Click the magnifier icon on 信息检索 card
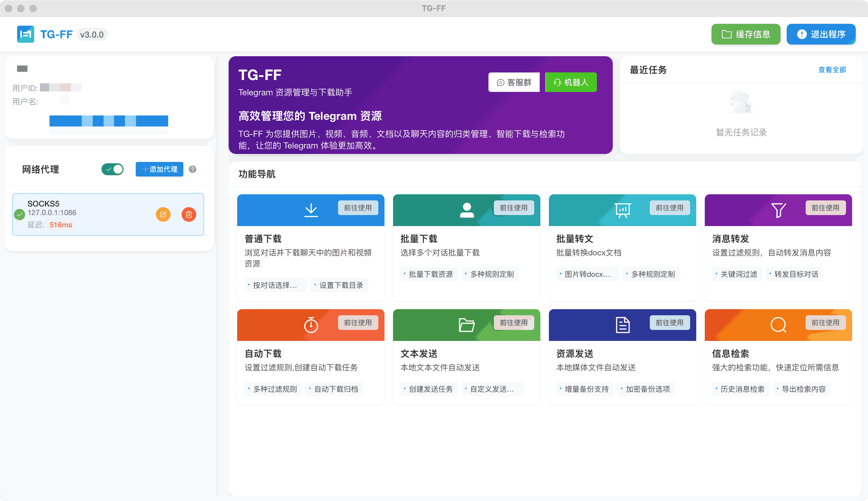This screenshot has width=868, height=501. point(778,324)
